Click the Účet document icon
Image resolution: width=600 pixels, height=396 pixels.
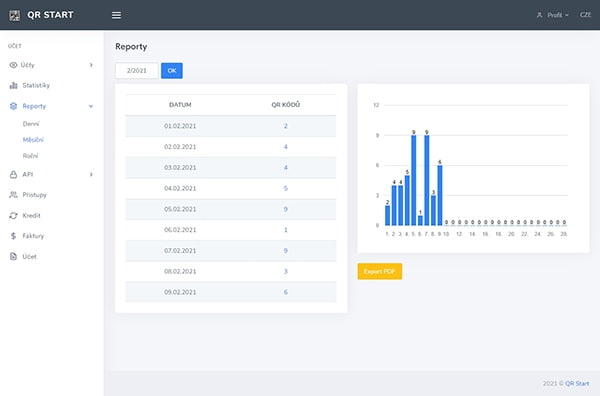point(13,256)
